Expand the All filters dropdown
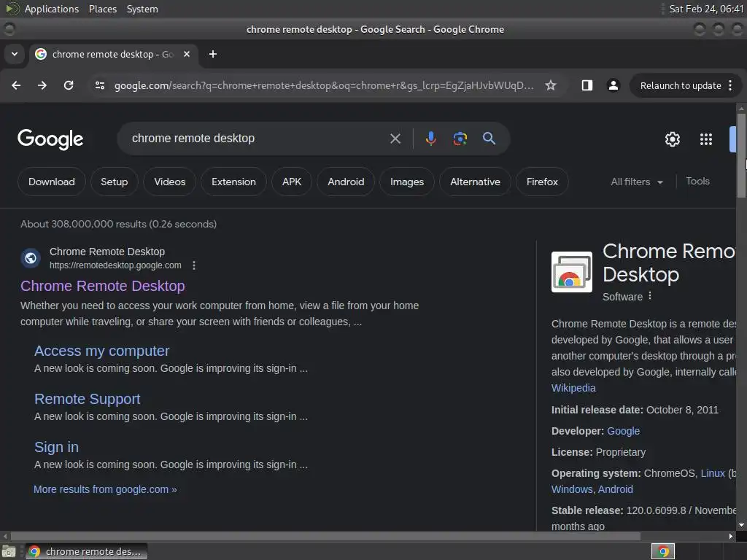Image resolution: width=747 pixels, height=560 pixels. click(x=637, y=182)
